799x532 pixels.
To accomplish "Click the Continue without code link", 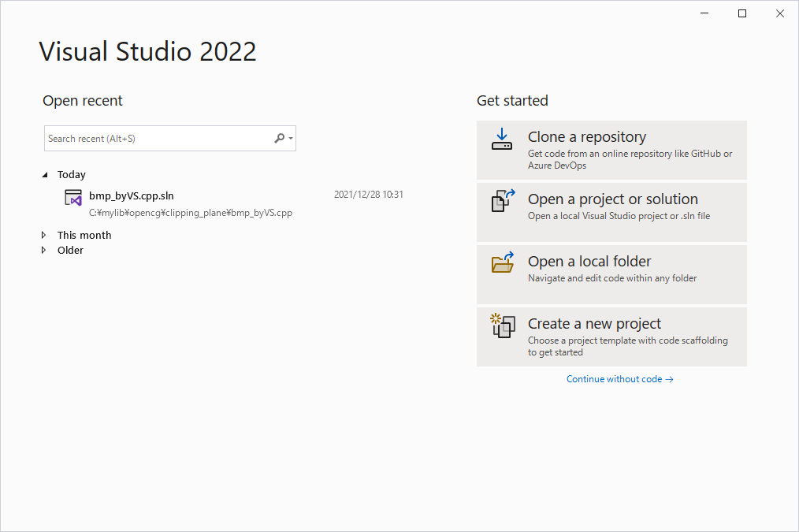I will (619, 379).
